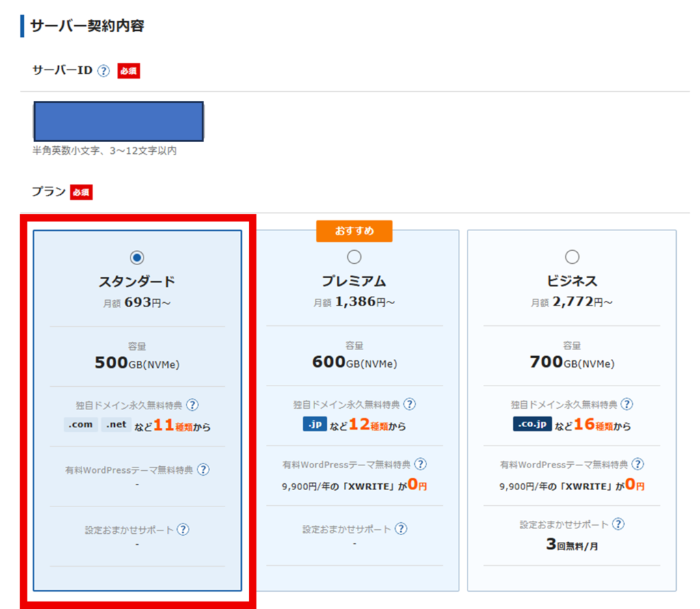Click WordPress theme help icon in プレミアム plan
This screenshot has height=609, width=700.
420,464
